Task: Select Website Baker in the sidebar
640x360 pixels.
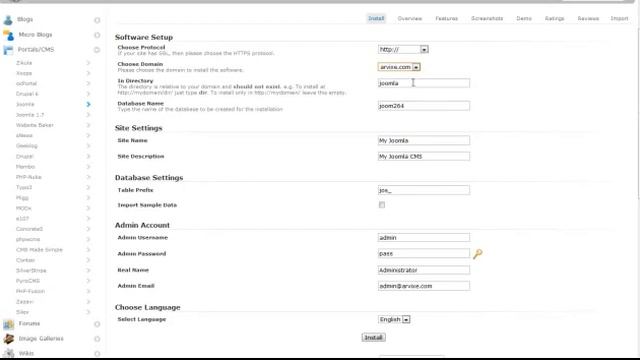Action: click(35, 125)
